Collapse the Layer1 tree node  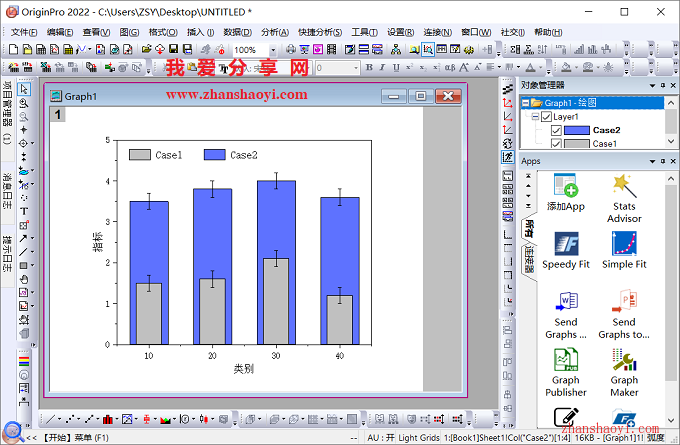point(536,117)
